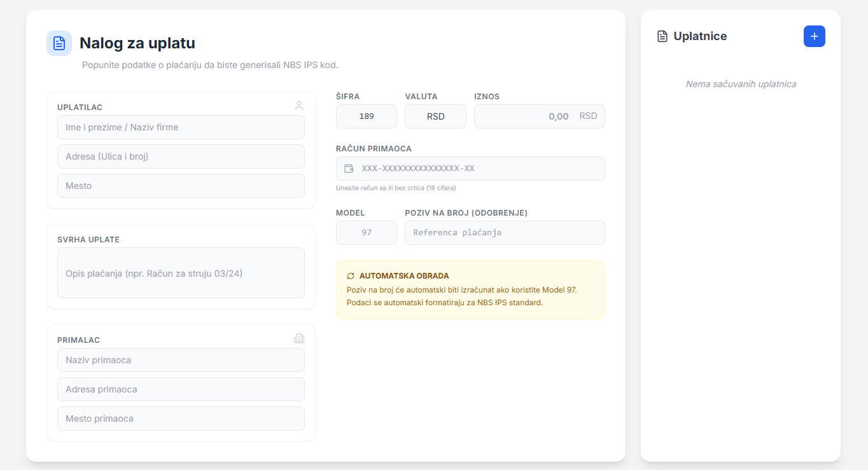This screenshot has width=868, height=470.
Task: Click the refresh icon next to Automatska obrada
Action: click(351, 276)
